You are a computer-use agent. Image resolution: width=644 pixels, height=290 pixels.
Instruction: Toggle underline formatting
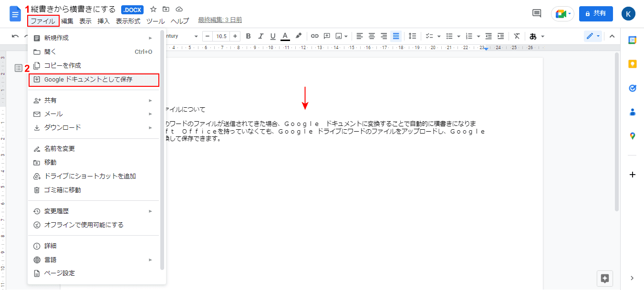tap(273, 36)
